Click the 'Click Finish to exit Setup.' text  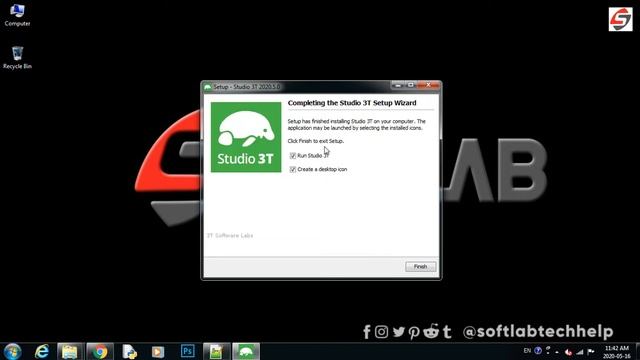point(316,141)
